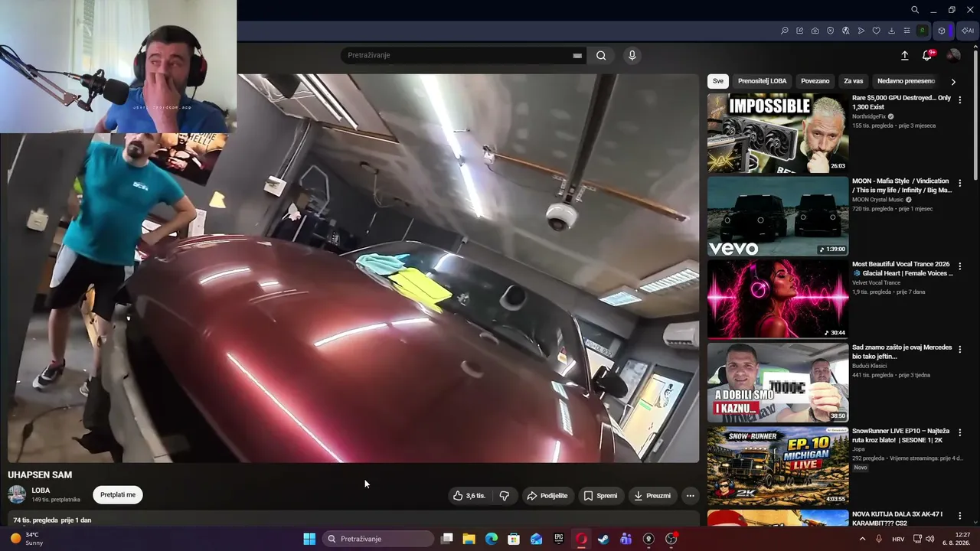The image size is (980, 551).
Task: Open options for NOVA KUTIJA DALA 3X AK-47 video
Action: tap(959, 516)
